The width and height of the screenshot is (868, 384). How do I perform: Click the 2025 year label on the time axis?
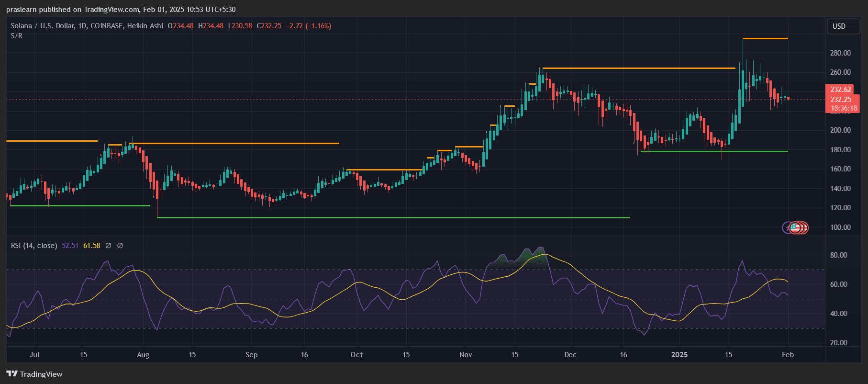tap(679, 355)
